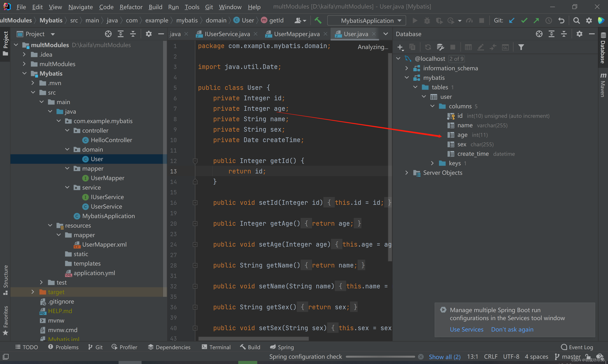Click the Stop run square icon
This screenshot has height=364, width=608.
481,20
